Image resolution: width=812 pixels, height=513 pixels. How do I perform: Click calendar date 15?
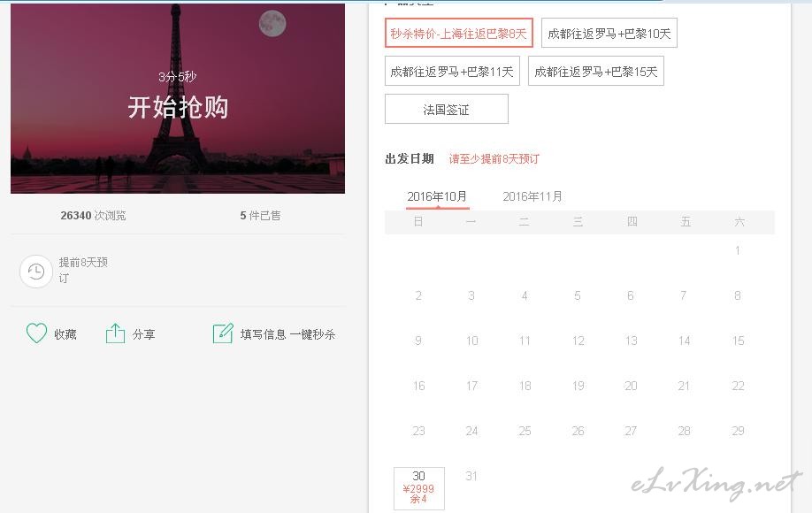coord(739,341)
